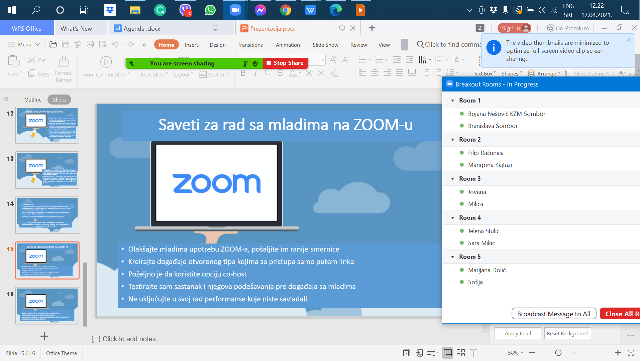Open the Arrange dropdown
Screen dimensions: 640x364
point(544,73)
